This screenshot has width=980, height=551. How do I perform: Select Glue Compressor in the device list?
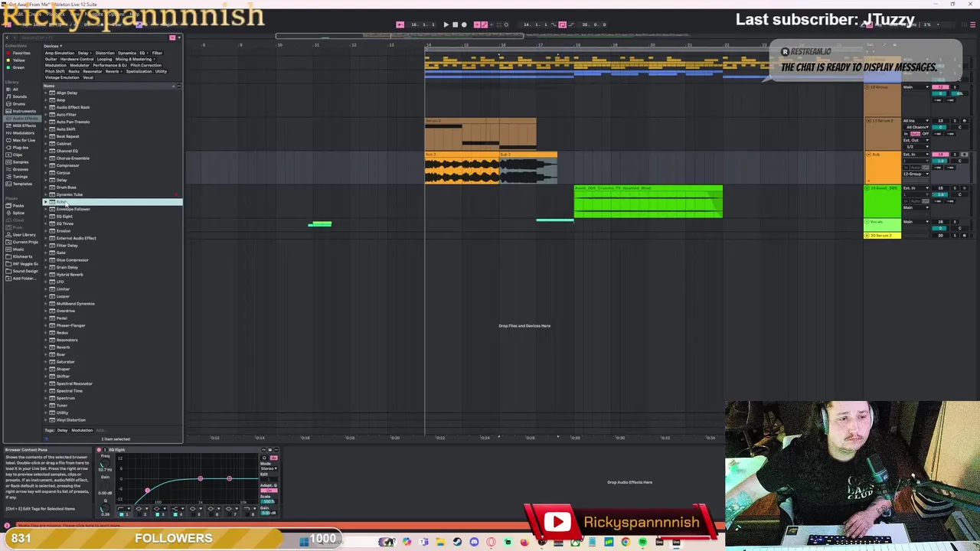(71, 259)
